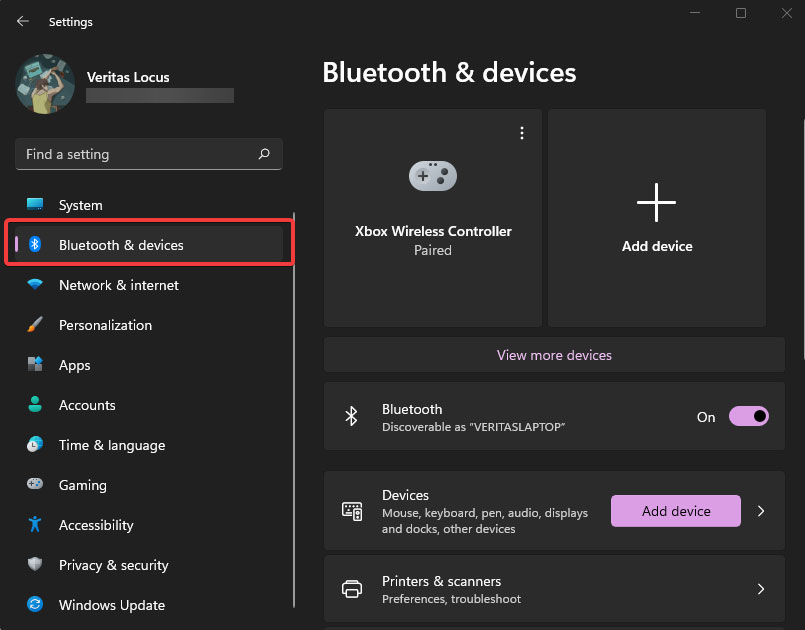Expand Printers & scanners chevron
805x630 pixels.
click(x=761, y=589)
